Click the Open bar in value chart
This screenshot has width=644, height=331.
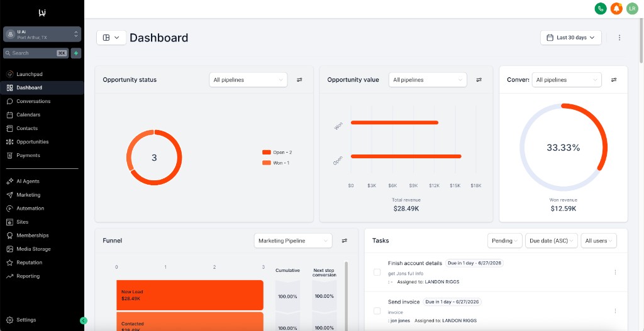406,156
